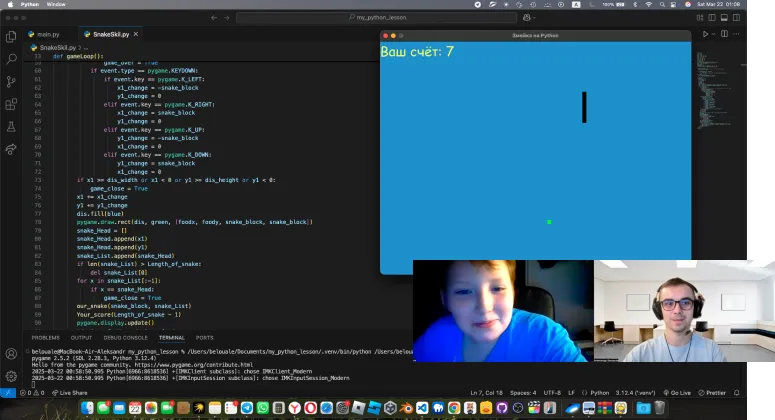The width and height of the screenshot is (775, 420).
Task: Open the Python menu in the macOS menu bar
Action: point(30,4)
